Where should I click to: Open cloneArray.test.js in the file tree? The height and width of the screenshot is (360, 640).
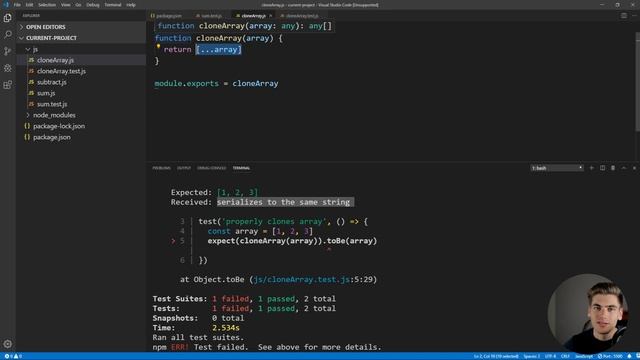click(x=81, y=71)
